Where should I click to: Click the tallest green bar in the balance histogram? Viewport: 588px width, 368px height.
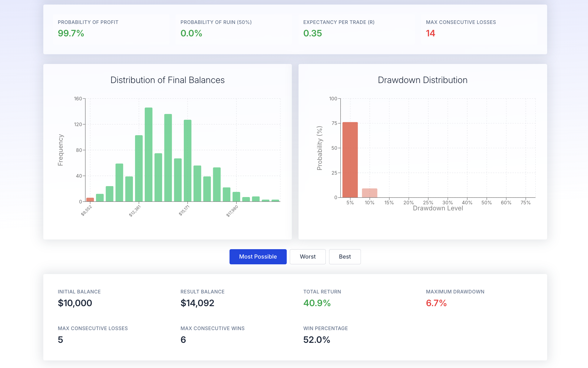coord(148,155)
